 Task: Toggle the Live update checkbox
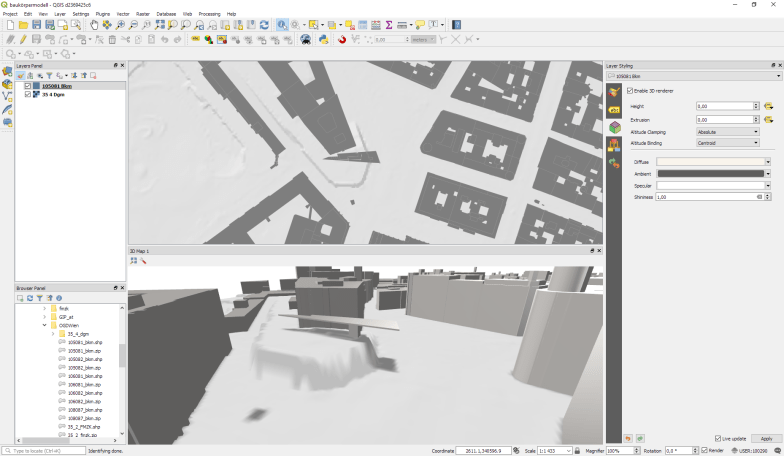point(718,438)
